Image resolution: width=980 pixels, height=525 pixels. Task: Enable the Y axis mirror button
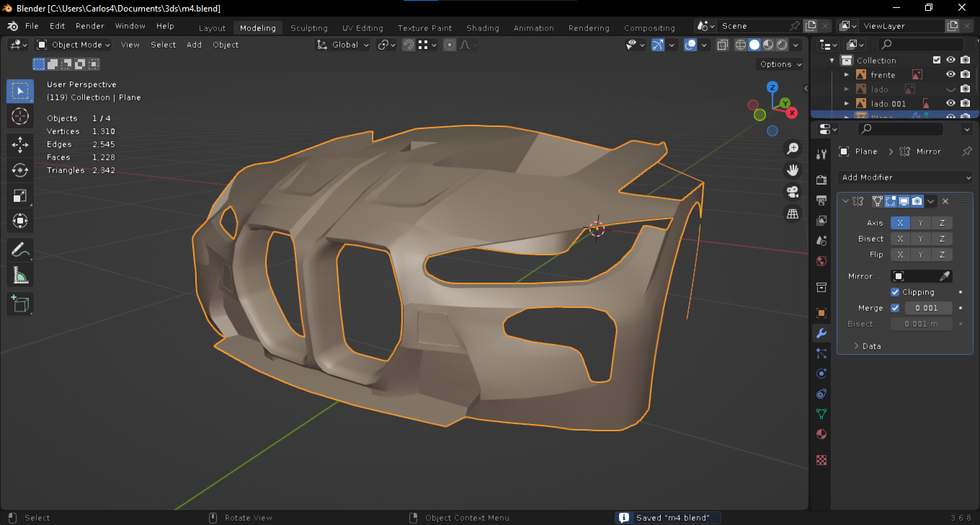coord(921,223)
